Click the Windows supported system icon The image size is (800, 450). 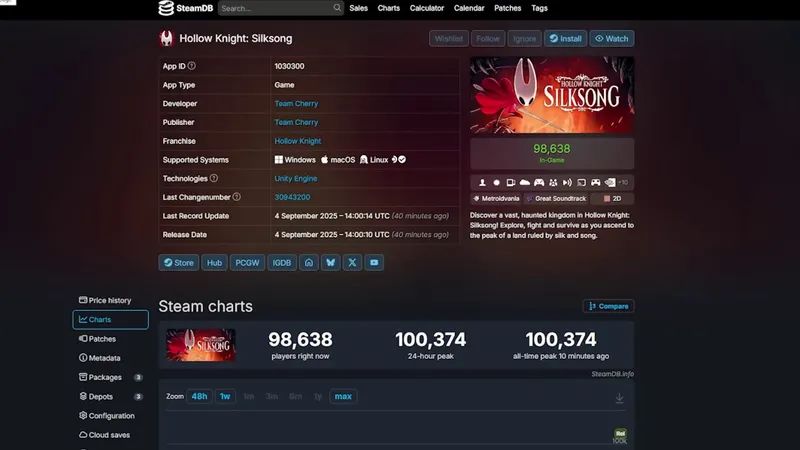pos(279,160)
